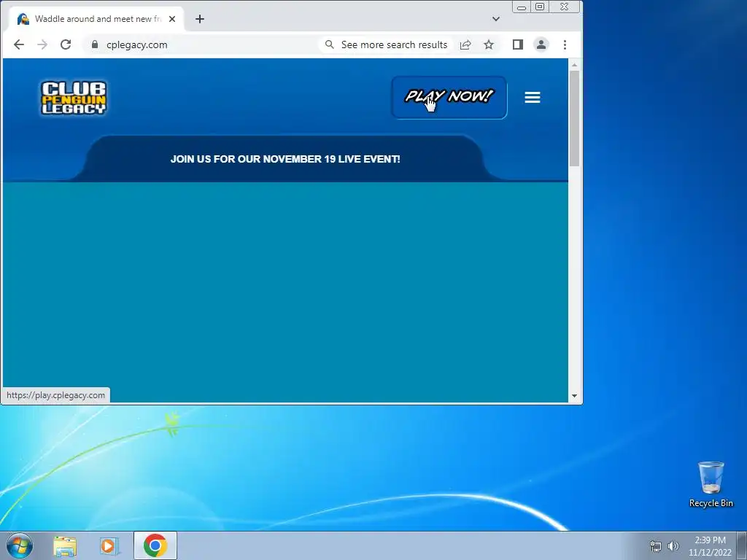Click the Club Penguin Legacy logo
The image size is (747, 560).
[x=74, y=98]
